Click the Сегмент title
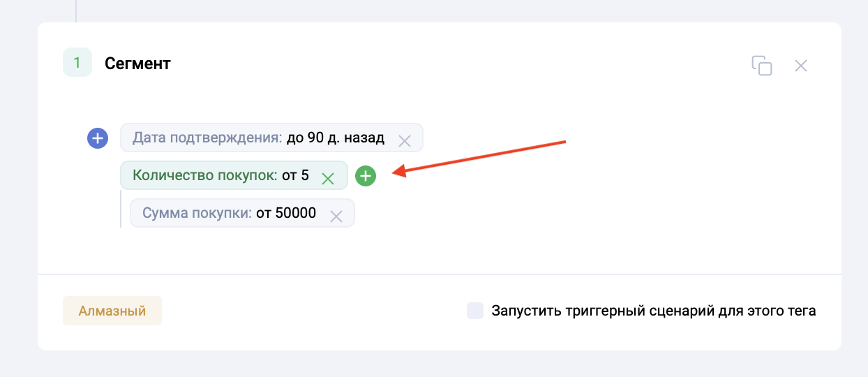868x377 pixels. 137,64
